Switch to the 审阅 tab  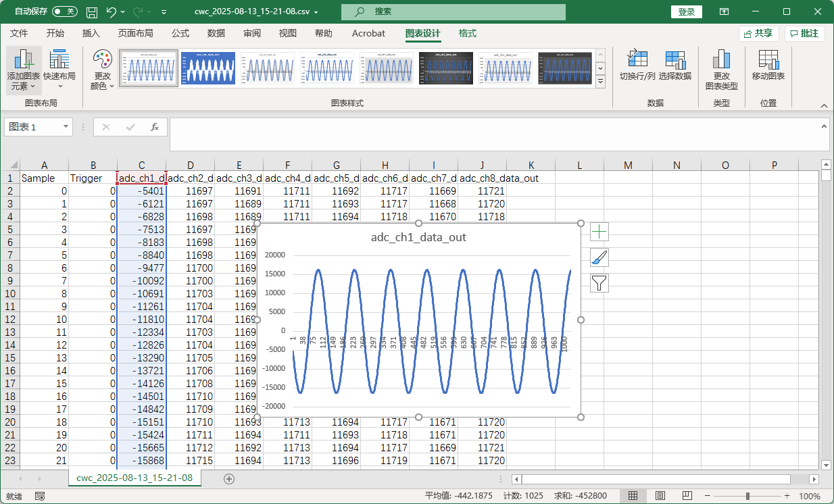252,33
